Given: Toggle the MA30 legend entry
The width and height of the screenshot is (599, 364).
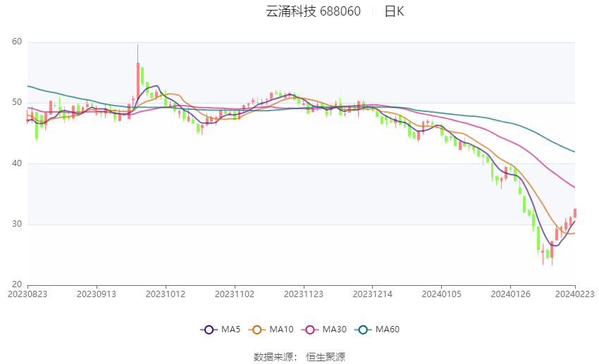Looking at the screenshot, I should click(x=324, y=330).
